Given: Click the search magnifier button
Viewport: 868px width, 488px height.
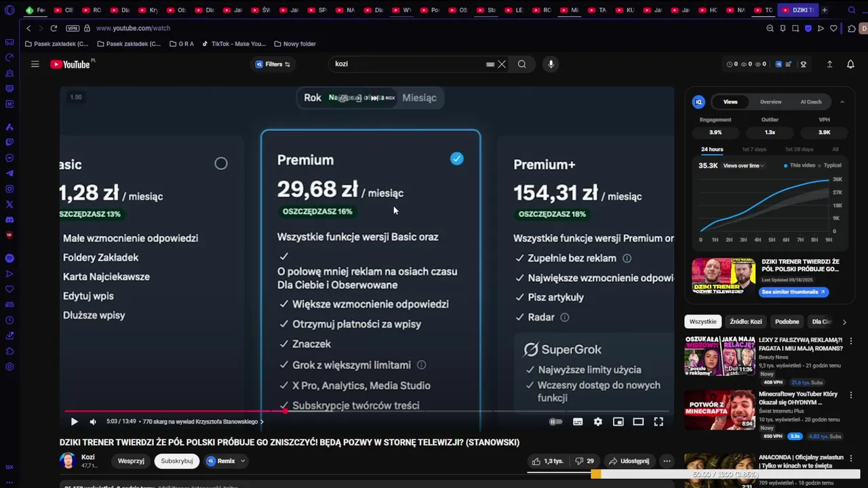Looking at the screenshot, I should pyautogui.click(x=521, y=64).
